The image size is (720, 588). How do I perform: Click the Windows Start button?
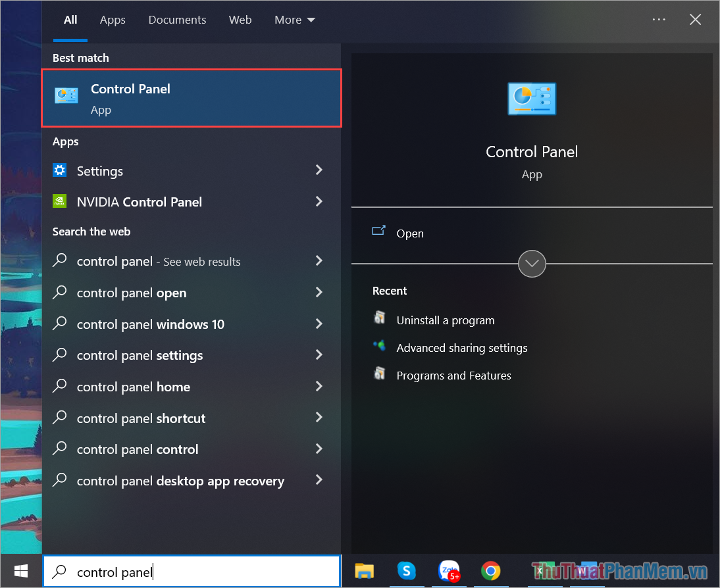(x=21, y=571)
